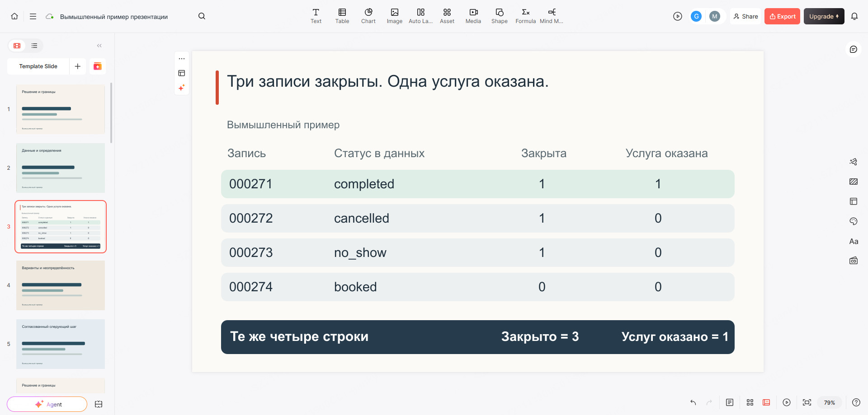Click the Upgrade button
Screen dimensions: 868x415
coord(824,16)
